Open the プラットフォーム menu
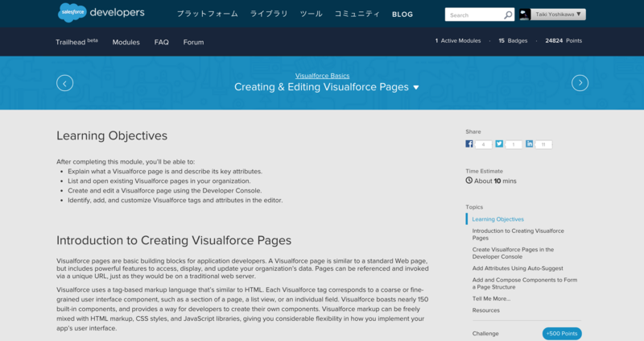 coord(208,14)
